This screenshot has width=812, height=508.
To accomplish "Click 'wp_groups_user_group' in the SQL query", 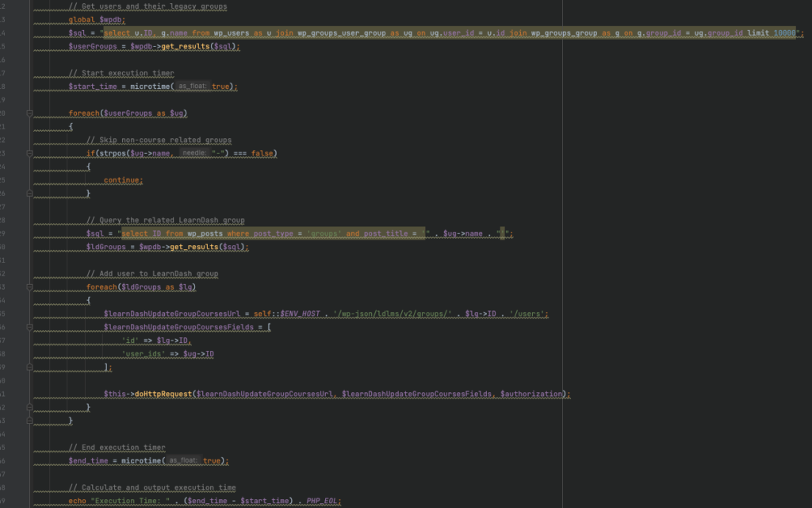I will (342, 33).
